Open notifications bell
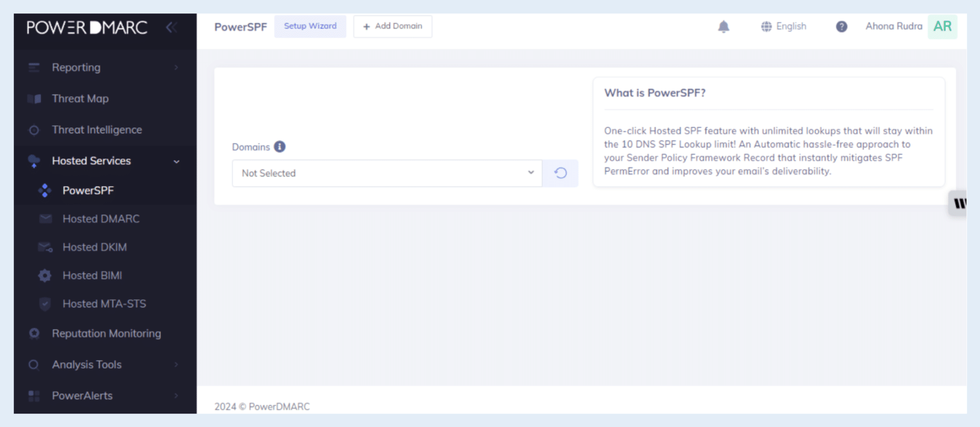The width and height of the screenshot is (980, 427). 723,26
